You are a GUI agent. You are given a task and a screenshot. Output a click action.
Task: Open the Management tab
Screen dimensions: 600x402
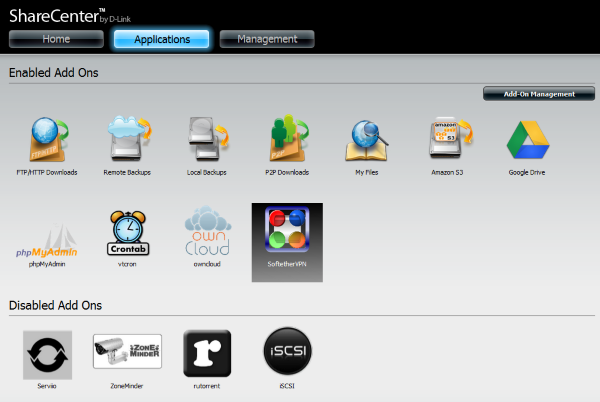[267, 39]
